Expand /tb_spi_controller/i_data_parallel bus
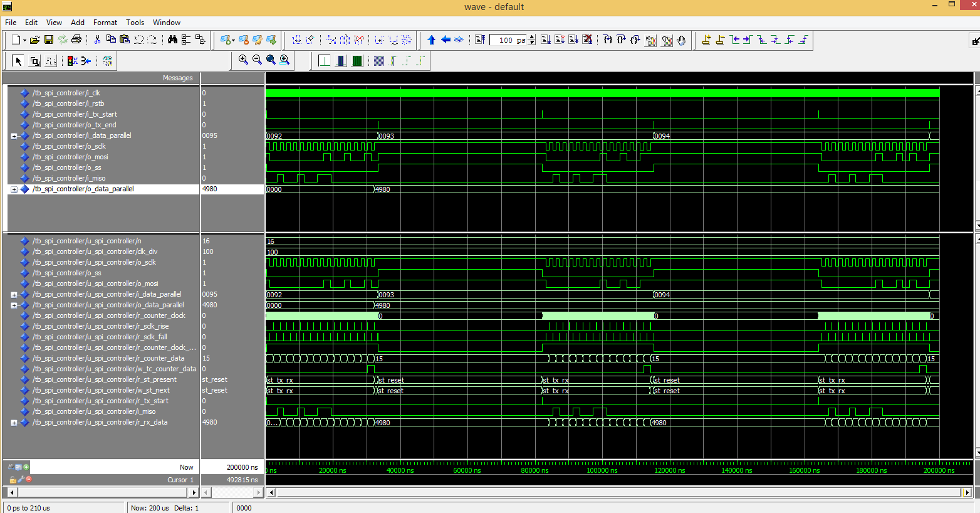The height and width of the screenshot is (513, 980). coord(14,135)
